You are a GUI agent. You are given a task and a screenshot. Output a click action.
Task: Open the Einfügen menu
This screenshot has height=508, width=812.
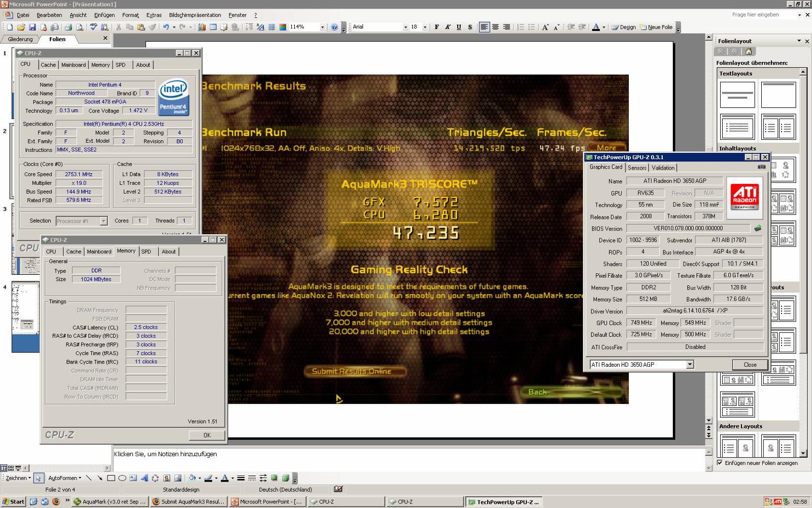click(x=104, y=15)
